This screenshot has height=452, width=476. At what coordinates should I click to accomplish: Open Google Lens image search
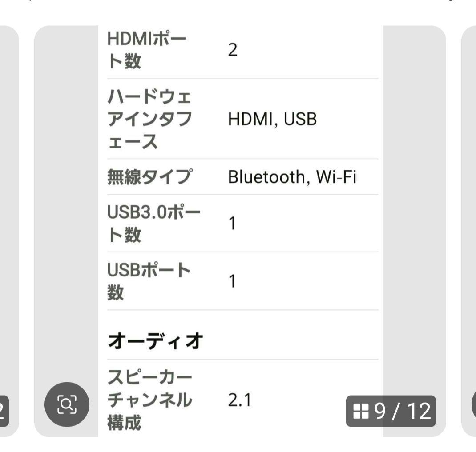[x=67, y=404]
